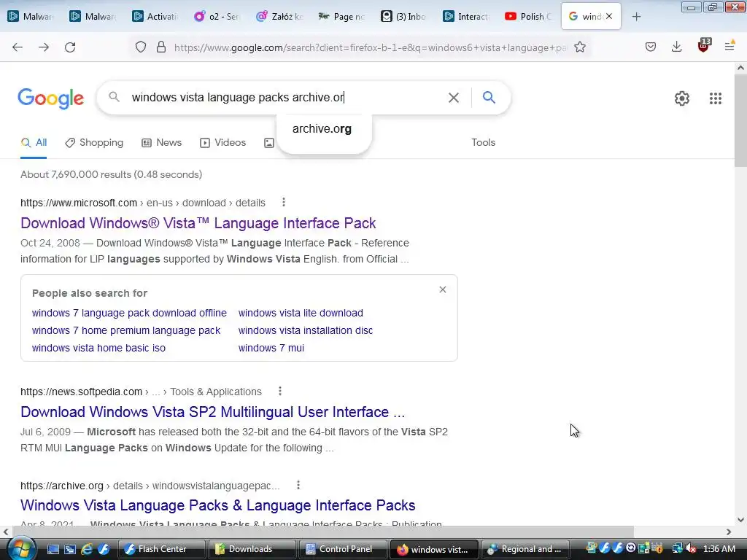Click the browser forward arrow
The image size is (747, 560).
43,47
